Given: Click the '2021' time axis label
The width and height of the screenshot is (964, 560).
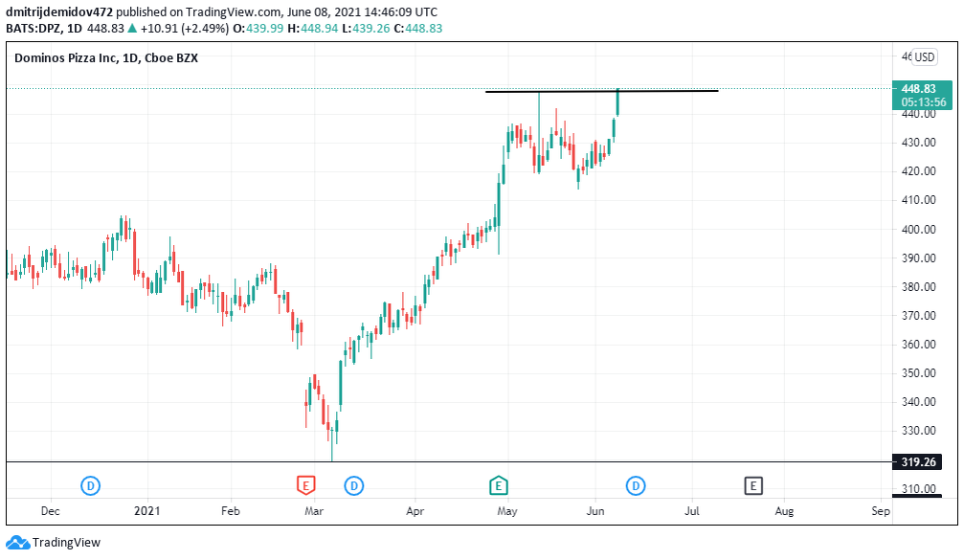Looking at the screenshot, I should coord(146,511).
